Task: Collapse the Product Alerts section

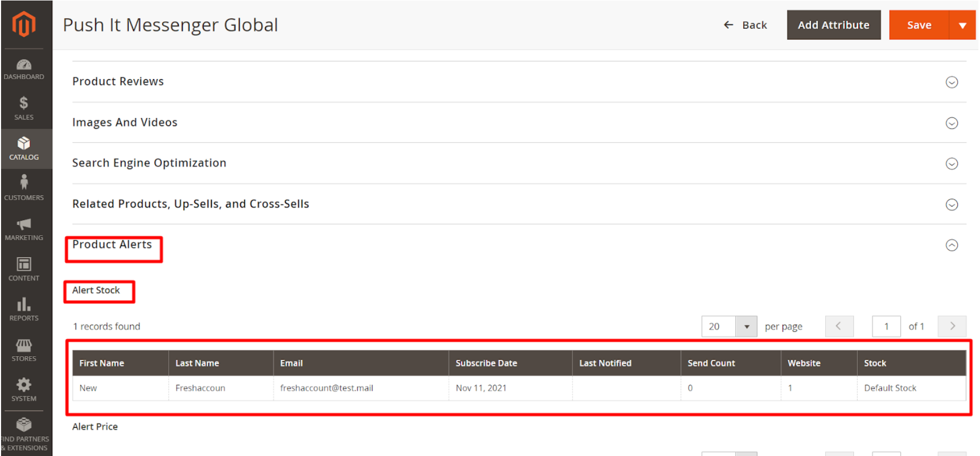Action: (x=952, y=245)
